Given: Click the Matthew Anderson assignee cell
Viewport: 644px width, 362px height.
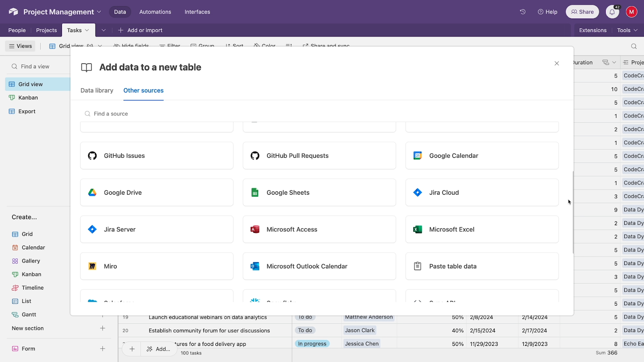Looking at the screenshot, I should point(369,317).
